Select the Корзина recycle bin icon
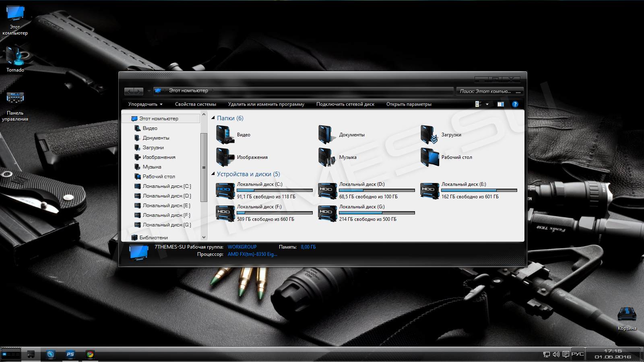This screenshot has width=644, height=362. pyautogui.click(x=627, y=319)
